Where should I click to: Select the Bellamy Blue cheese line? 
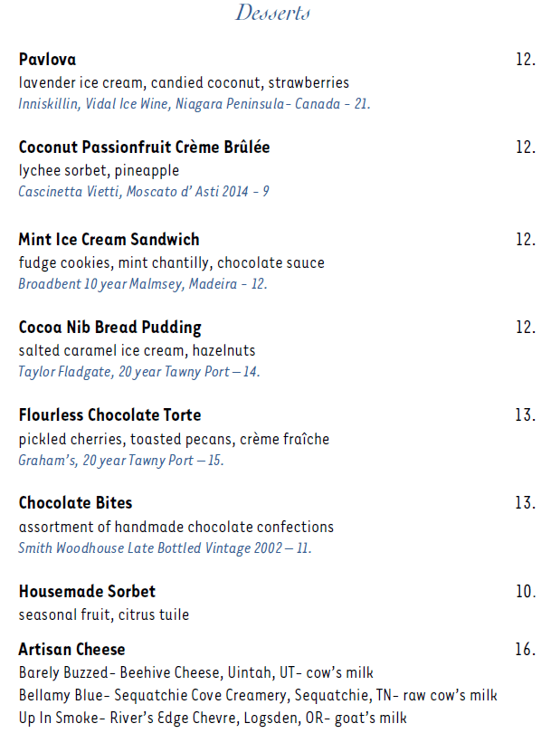258,696
